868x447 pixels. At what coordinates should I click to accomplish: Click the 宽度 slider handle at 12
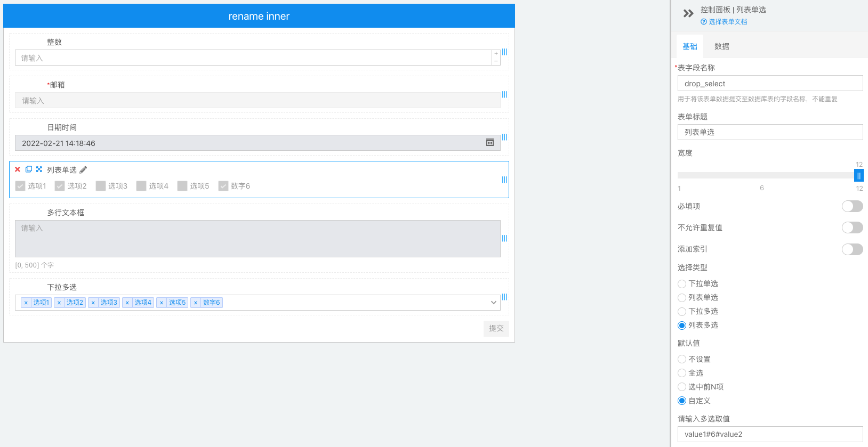pyautogui.click(x=858, y=175)
